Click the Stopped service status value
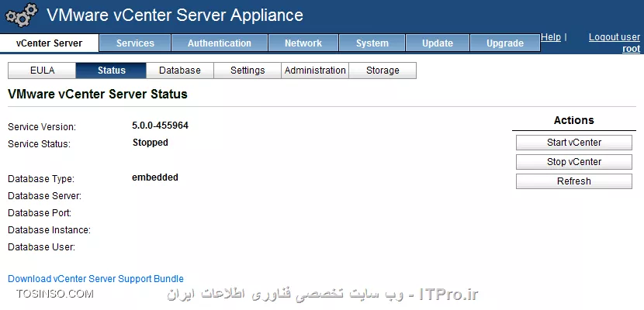Viewport: 644px width, 310px height. click(x=151, y=143)
